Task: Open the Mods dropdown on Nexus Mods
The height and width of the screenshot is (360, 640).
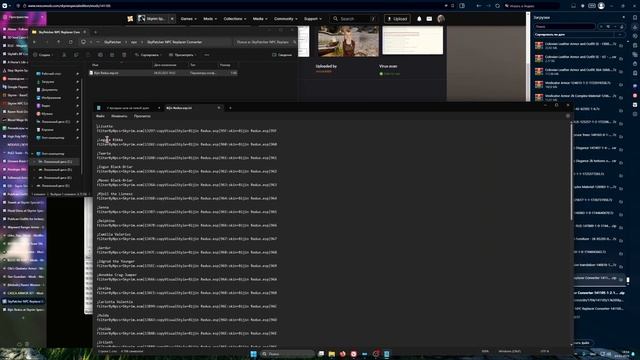Action: [x=210, y=19]
